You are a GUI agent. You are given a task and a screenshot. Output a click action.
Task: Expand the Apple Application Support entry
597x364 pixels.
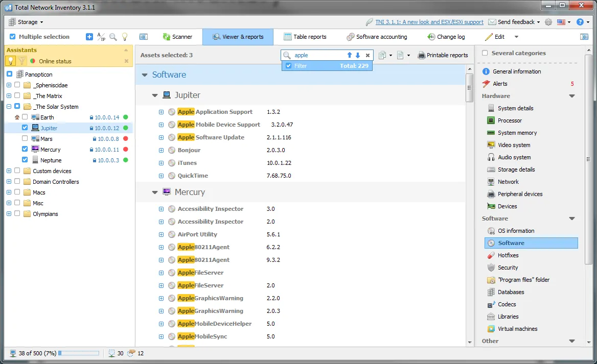coord(161,112)
